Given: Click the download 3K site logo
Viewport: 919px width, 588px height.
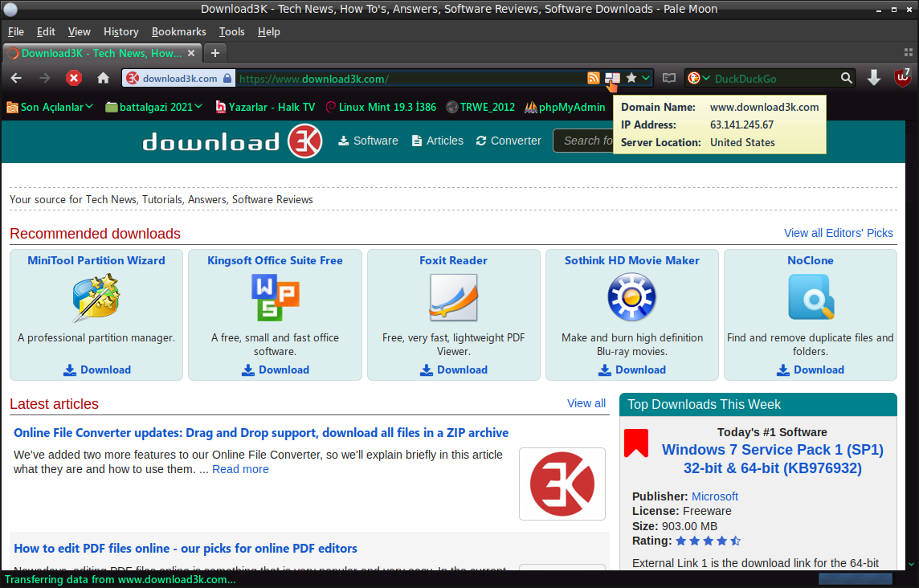Looking at the screenshot, I should click(232, 141).
